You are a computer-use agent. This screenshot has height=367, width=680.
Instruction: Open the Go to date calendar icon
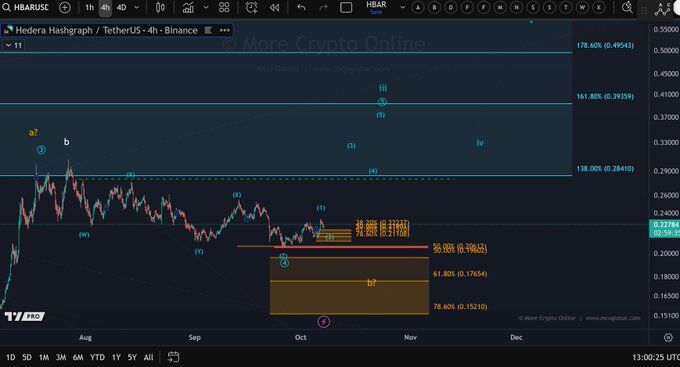pyautogui.click(x=173, y=357)
